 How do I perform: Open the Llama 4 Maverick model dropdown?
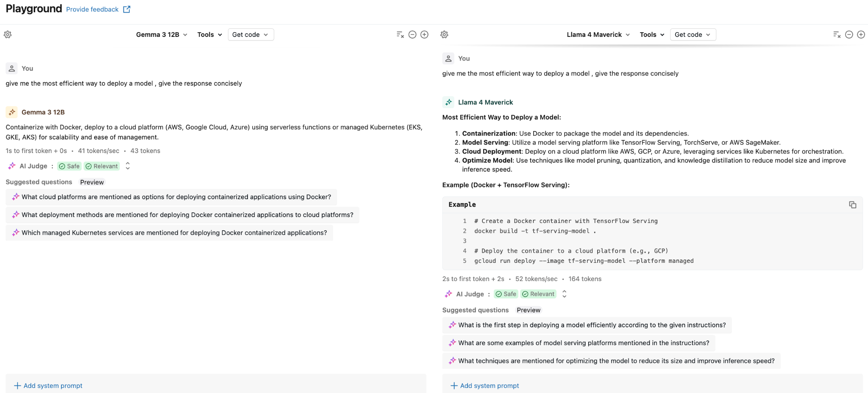pos(598,35)
